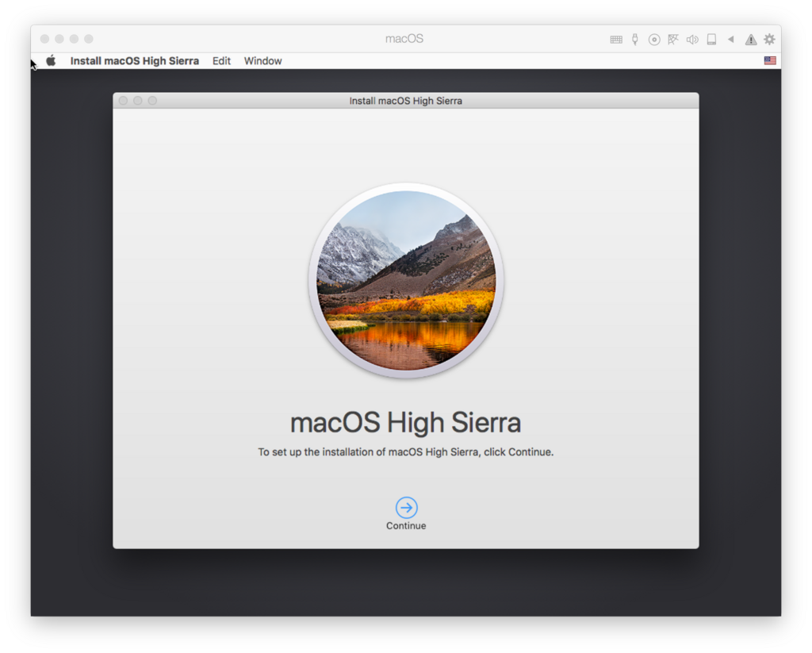Close the Install macOS High Sierra installer window

pyautogui.click(x=123, y=101)
